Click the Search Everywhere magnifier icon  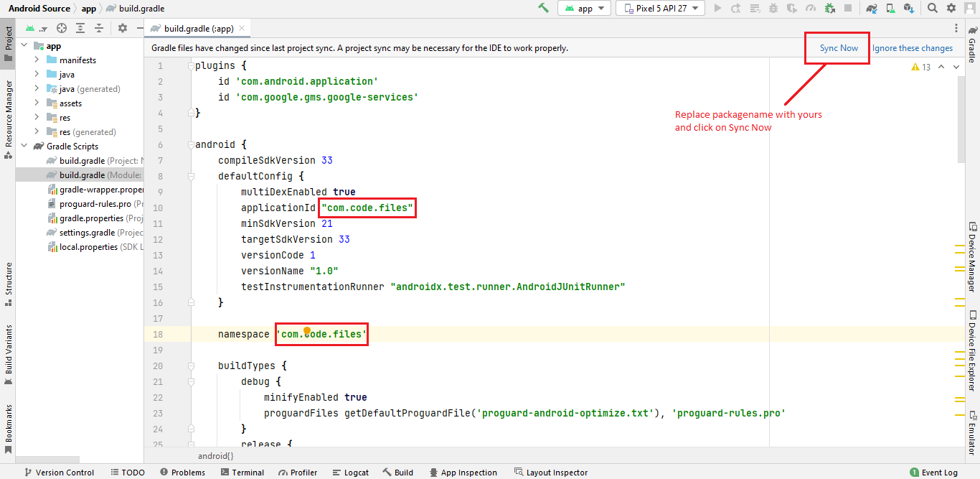click(x=933, y=8)
